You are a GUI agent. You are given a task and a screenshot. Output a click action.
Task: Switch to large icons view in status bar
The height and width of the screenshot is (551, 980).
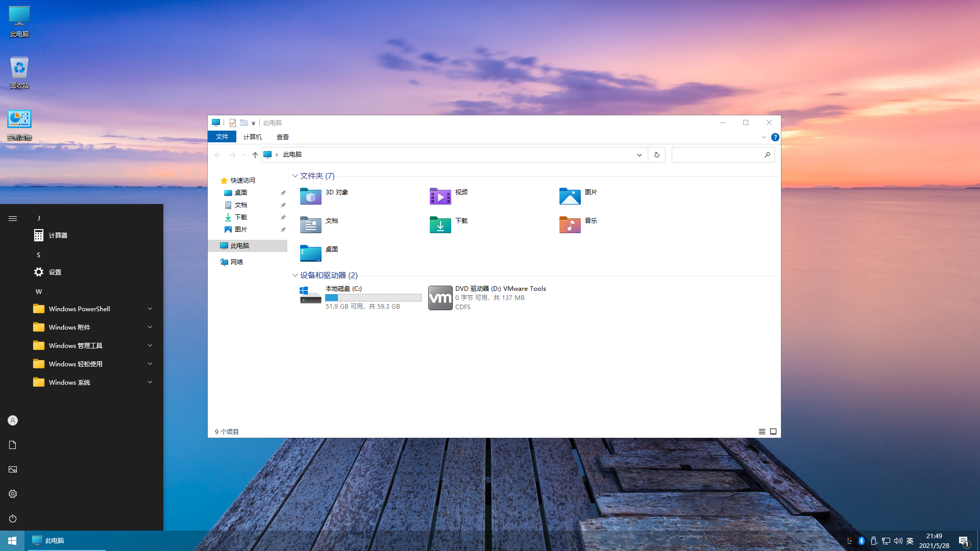tap(773, 431)
